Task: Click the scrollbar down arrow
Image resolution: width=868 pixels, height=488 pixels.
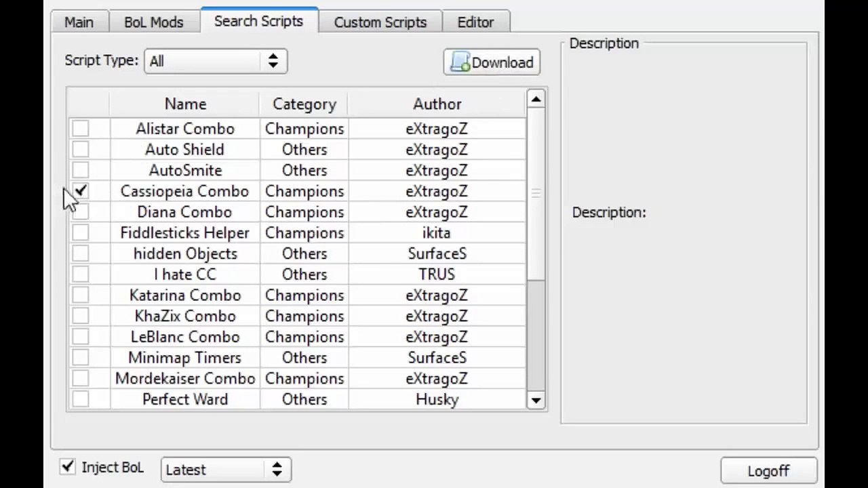Action: click(536, 401)
